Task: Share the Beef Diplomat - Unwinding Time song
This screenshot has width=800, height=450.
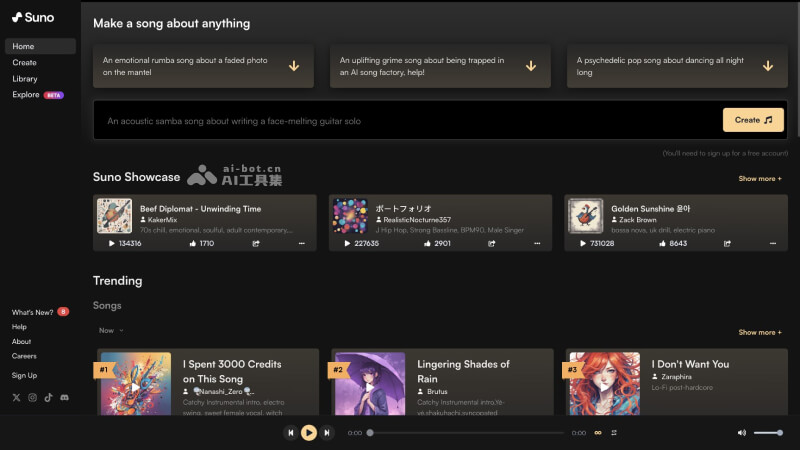Action: pyautogui.click(x=256, y=243)
